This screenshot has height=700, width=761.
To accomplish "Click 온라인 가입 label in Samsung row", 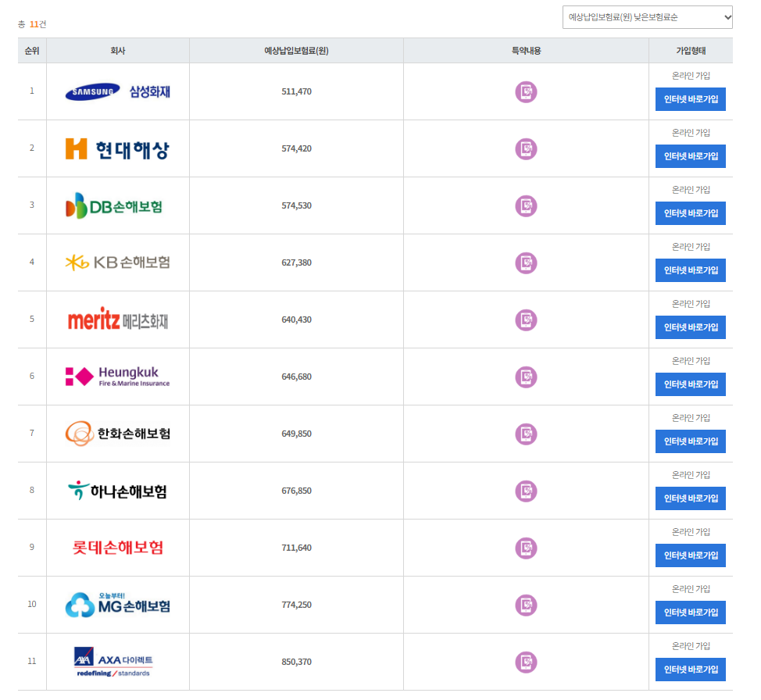I will tap(691, 76).
